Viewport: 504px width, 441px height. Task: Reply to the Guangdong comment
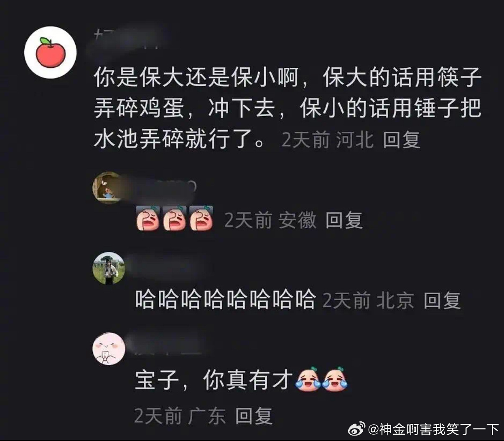pos(254,416)
